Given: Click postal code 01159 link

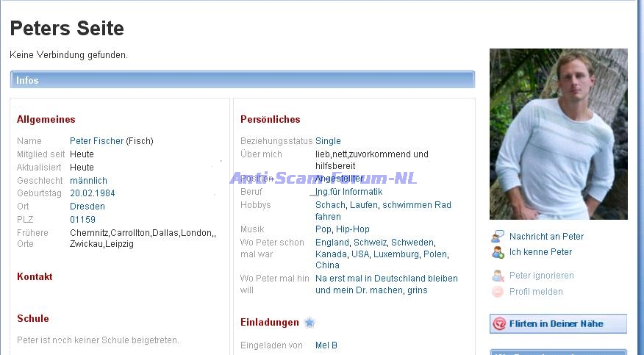Looking at the screenshot, I should click(x=82, y=220).
